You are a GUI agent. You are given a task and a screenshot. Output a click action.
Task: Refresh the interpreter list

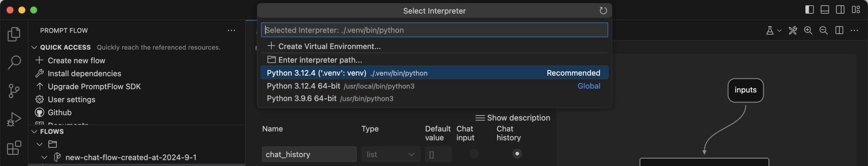tap(603, 11)
